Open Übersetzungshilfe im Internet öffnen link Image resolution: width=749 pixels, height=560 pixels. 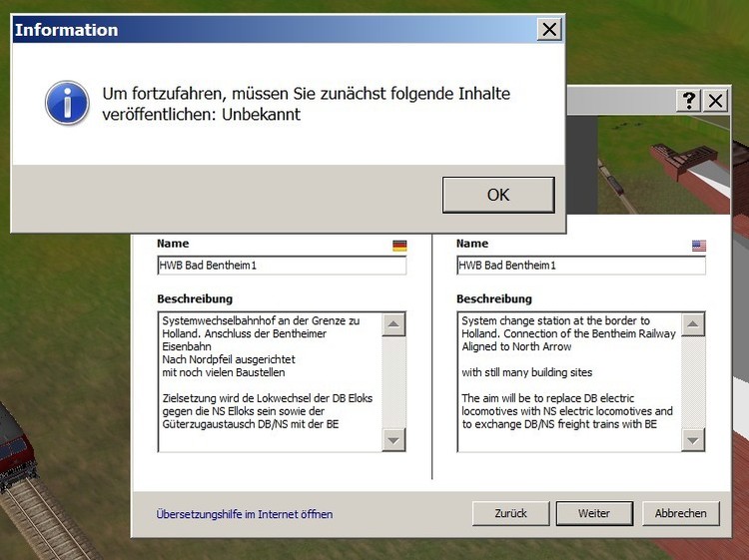click(245, 514)
